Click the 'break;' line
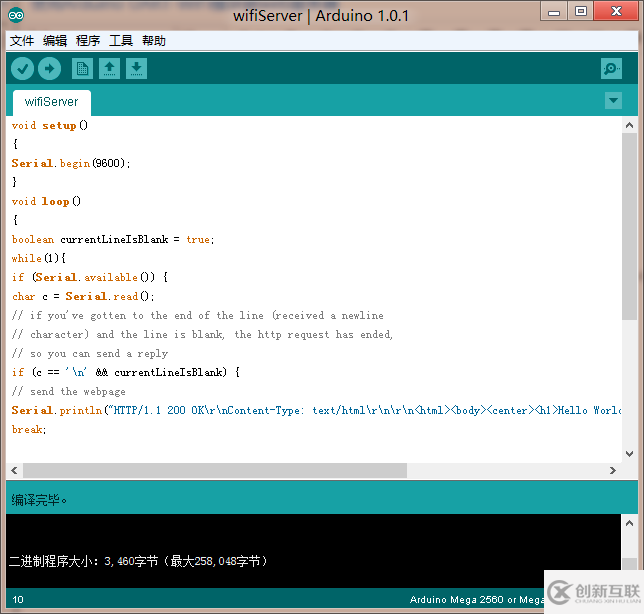This screenshot has height=614, width=644. point(29,429)
